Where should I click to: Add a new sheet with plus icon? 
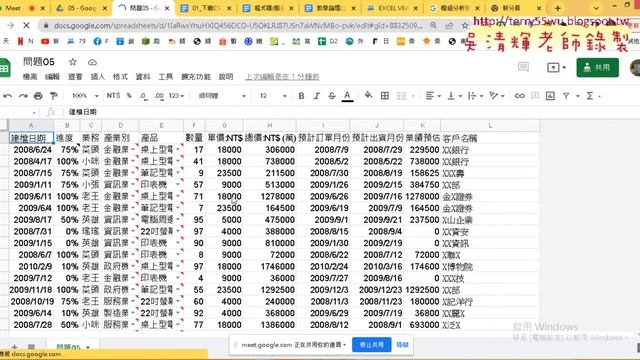tap(14, 347)
